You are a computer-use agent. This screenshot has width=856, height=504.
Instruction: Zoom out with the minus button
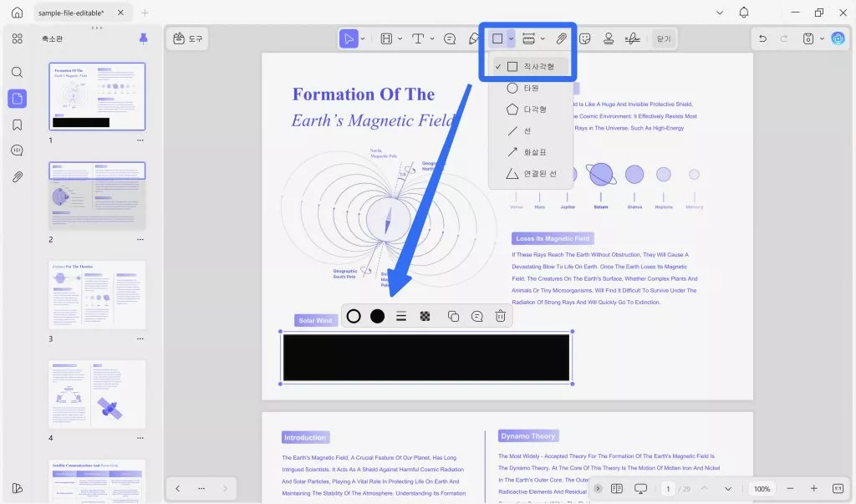(790, 489)
